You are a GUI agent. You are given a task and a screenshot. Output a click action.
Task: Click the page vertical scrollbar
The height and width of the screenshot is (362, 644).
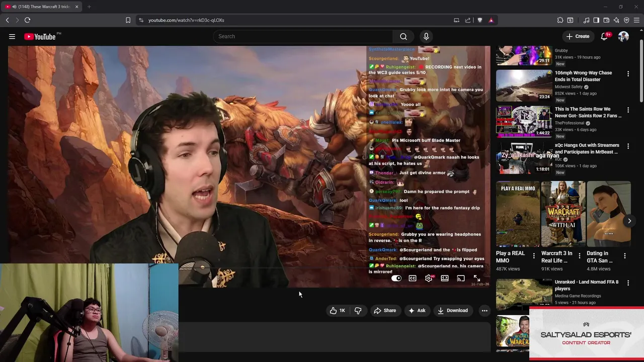click(x=641, y=70)
